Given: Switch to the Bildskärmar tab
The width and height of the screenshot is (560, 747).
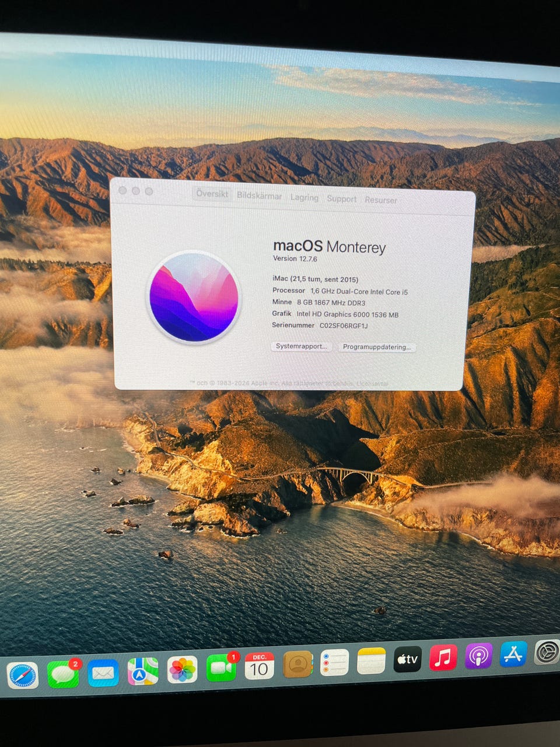Looking at the screenshot, I should (259, 196).
